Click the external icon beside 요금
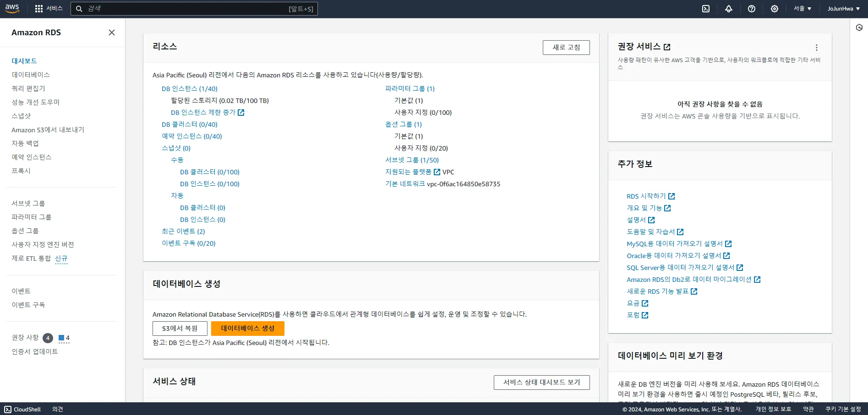Viewport: 868px width, 415px height. (645, 303)
